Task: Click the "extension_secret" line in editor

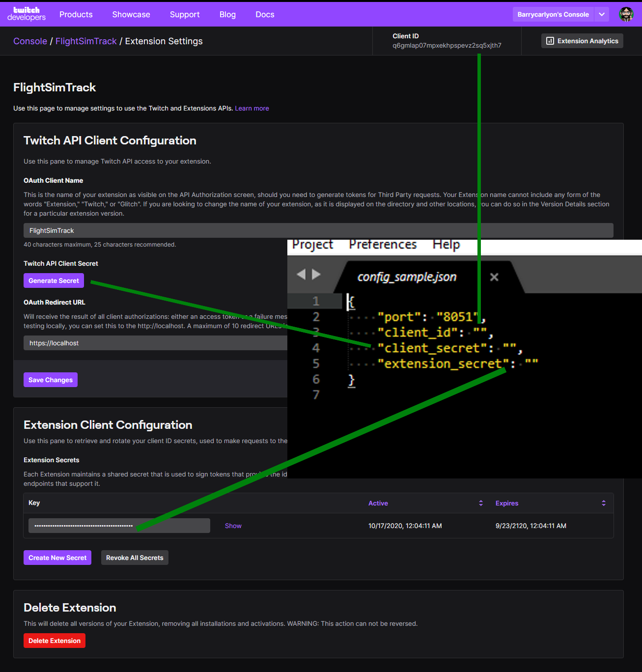Action: pos(457,364)
